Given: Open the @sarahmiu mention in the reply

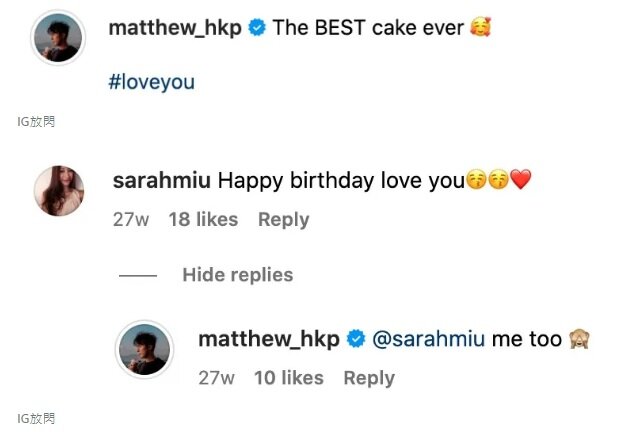Looking at the screenshot, I should 428,339.
